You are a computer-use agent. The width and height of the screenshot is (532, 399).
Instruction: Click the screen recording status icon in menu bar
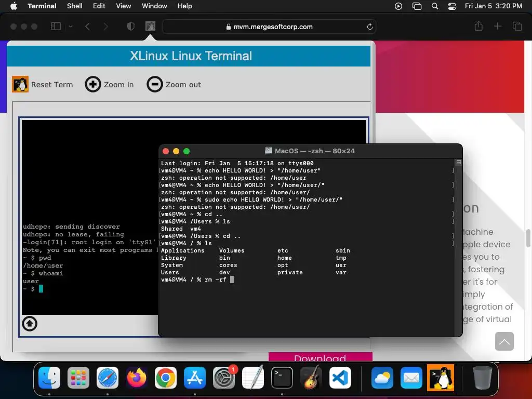click(398, 6)
